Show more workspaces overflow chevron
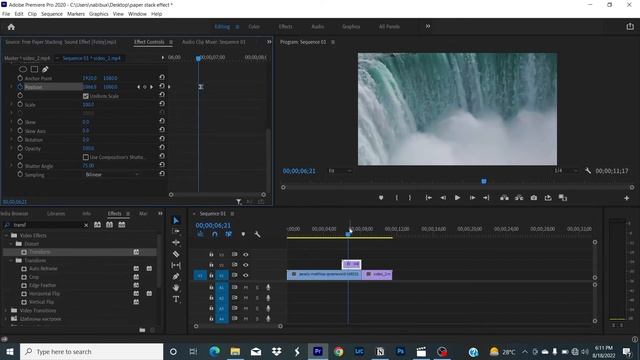 click(427, 26)
